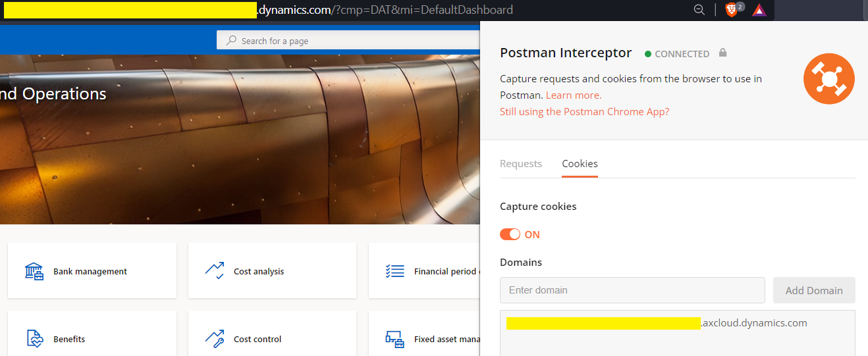Click the Domains heading

click(521, 263)
